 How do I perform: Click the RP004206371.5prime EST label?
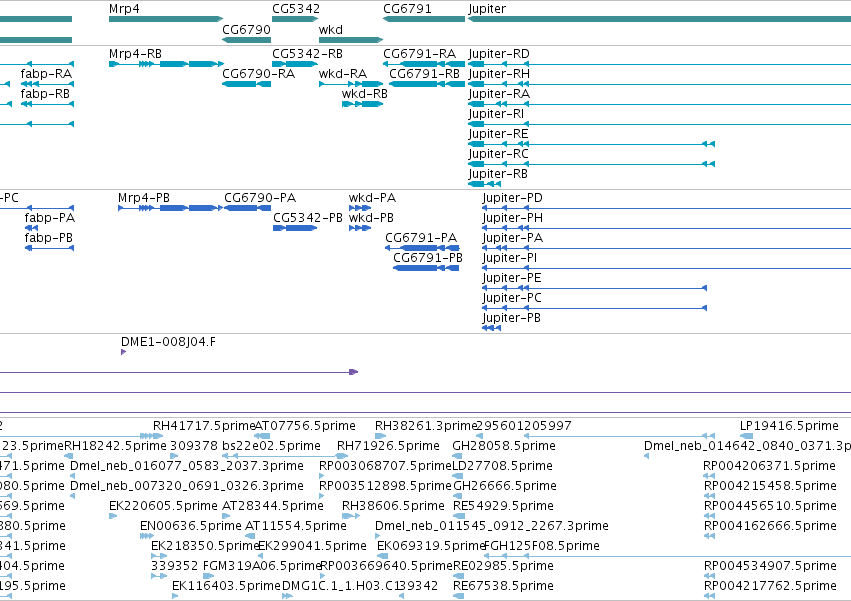769,466
